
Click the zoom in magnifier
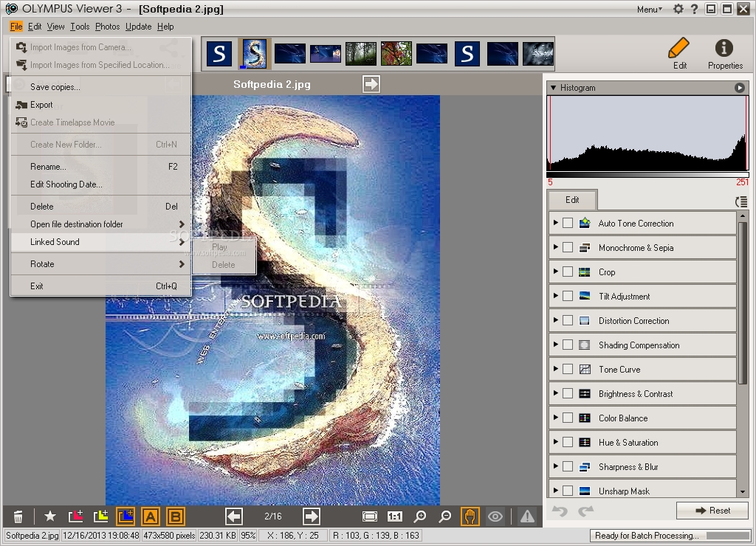click(420, 516)
